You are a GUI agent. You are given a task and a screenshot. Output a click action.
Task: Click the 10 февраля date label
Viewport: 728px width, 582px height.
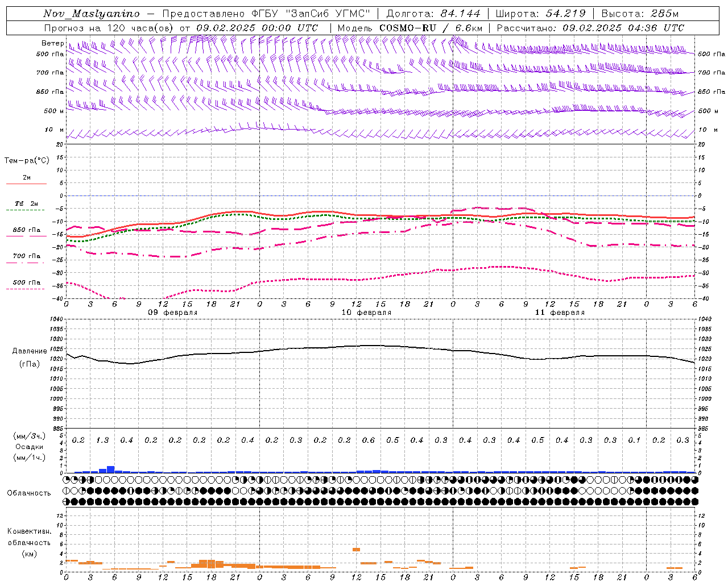(x=366, y=313)
